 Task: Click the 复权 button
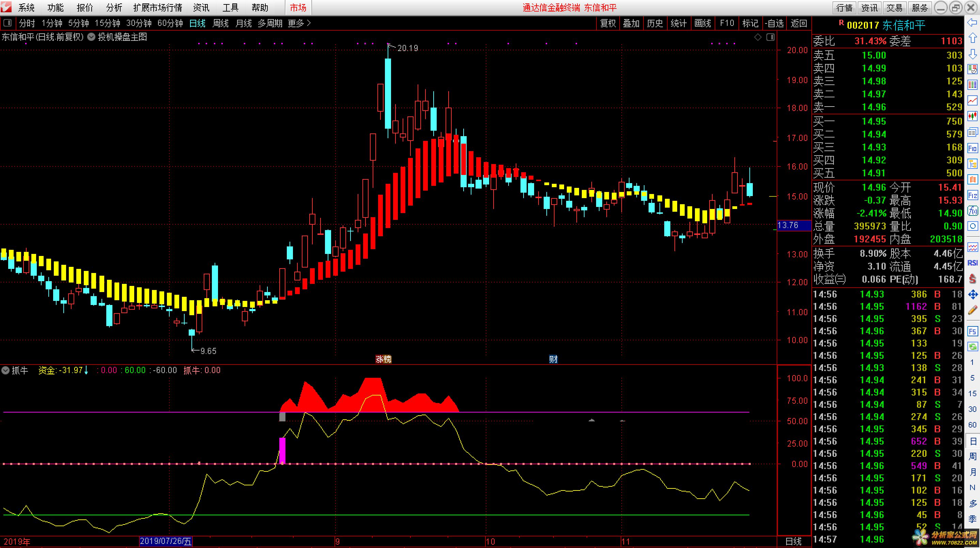tap(608, 23)
